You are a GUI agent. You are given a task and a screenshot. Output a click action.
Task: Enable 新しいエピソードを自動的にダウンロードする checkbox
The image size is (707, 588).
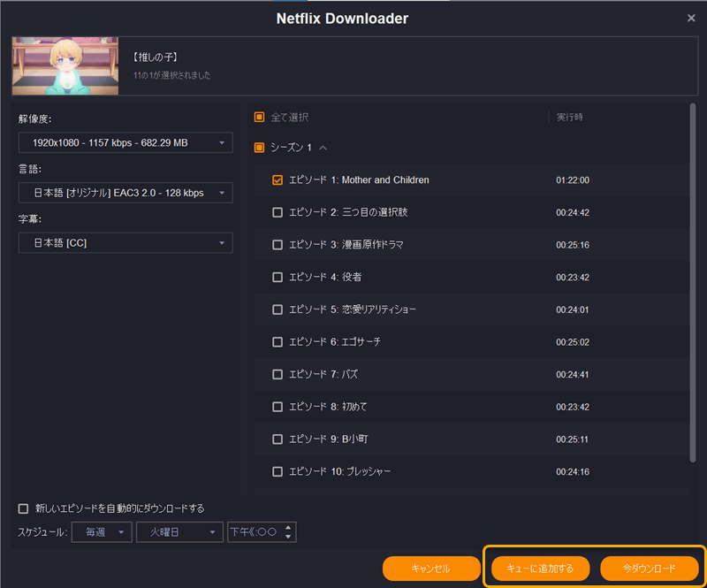coord(23,508)
